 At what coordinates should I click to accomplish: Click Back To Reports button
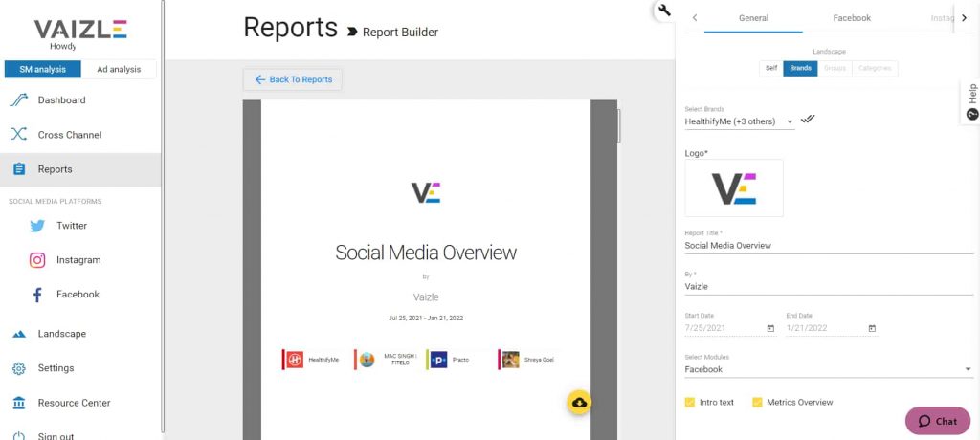(293, 79)
